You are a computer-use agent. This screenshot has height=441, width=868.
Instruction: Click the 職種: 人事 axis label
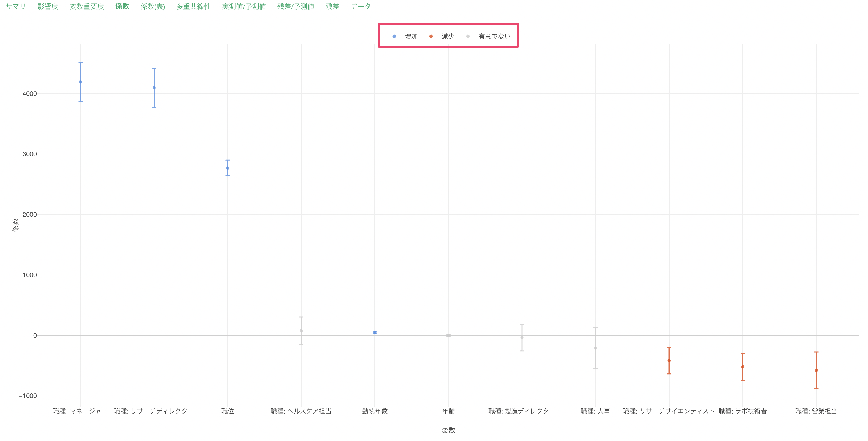595,411
